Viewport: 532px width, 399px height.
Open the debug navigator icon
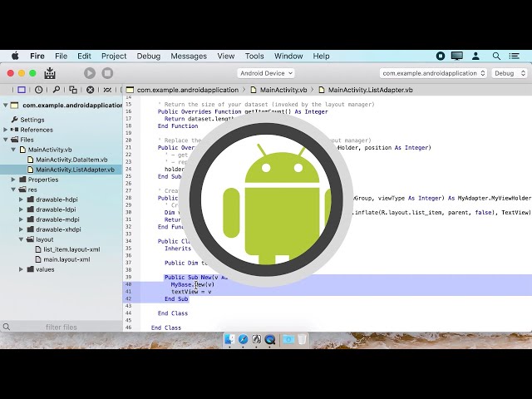(107, 90)
